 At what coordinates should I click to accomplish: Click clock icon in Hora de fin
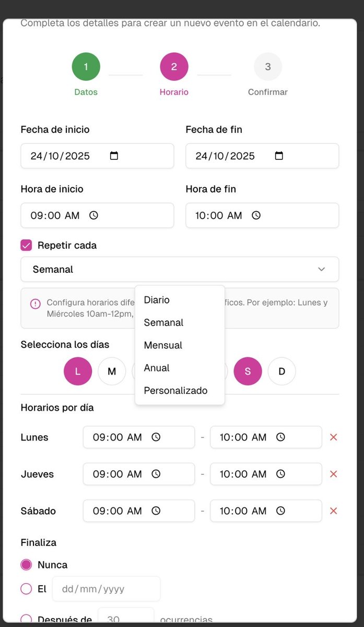tap(256, 215)
